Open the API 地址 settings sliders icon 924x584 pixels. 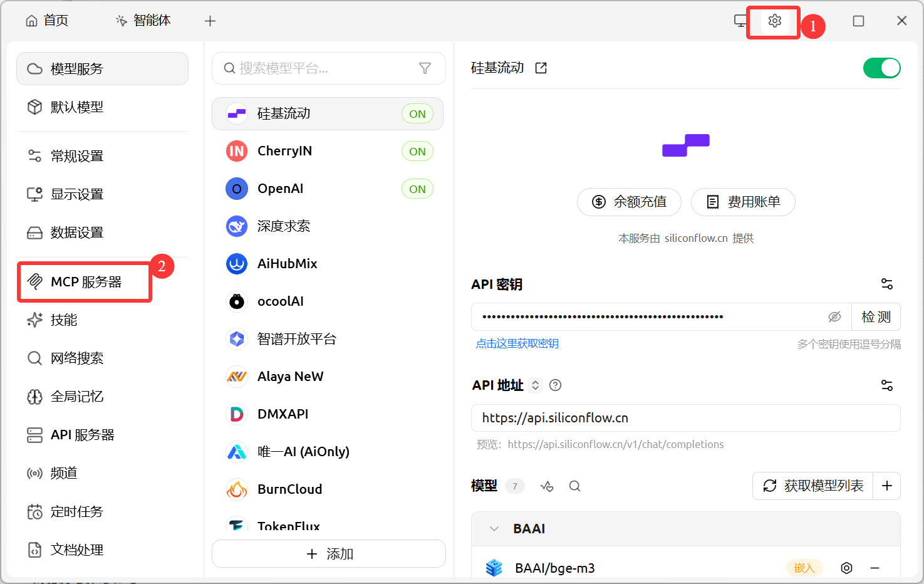(887, 385)
